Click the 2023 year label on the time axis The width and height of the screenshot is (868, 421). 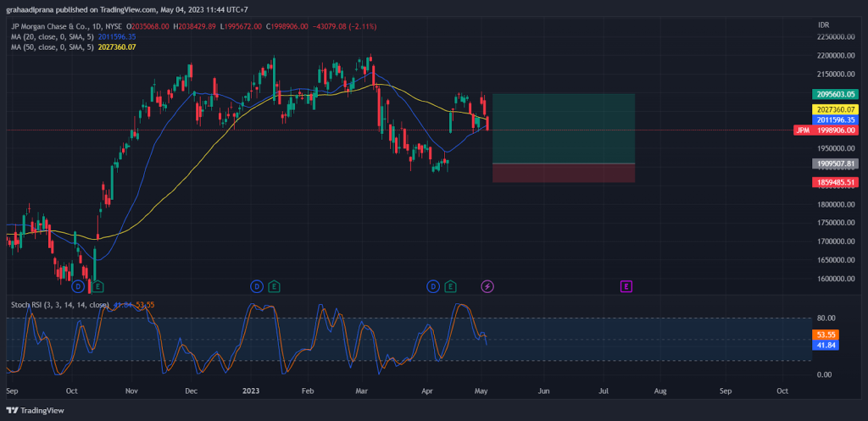(251, 391)
